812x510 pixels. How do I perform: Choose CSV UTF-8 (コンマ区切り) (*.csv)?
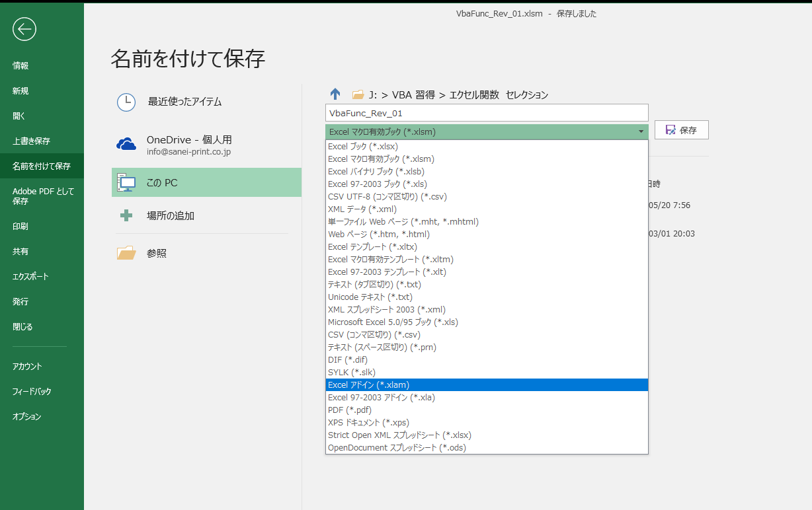487,196
